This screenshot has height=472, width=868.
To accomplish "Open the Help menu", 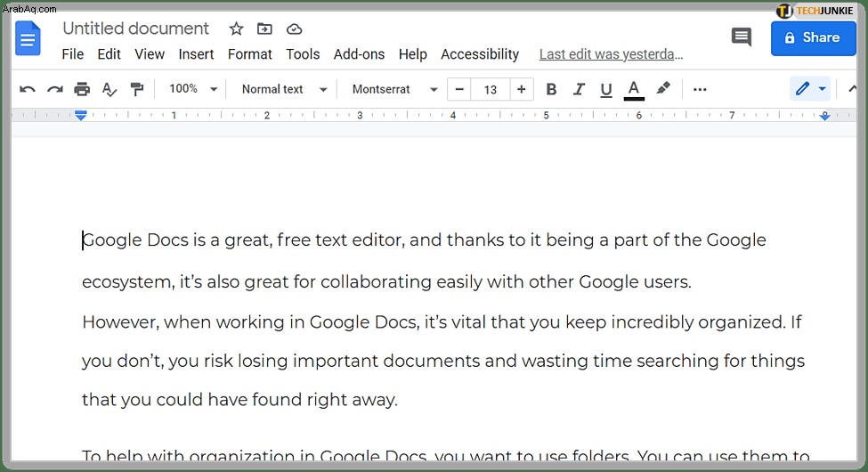I will tap(412, 54).
